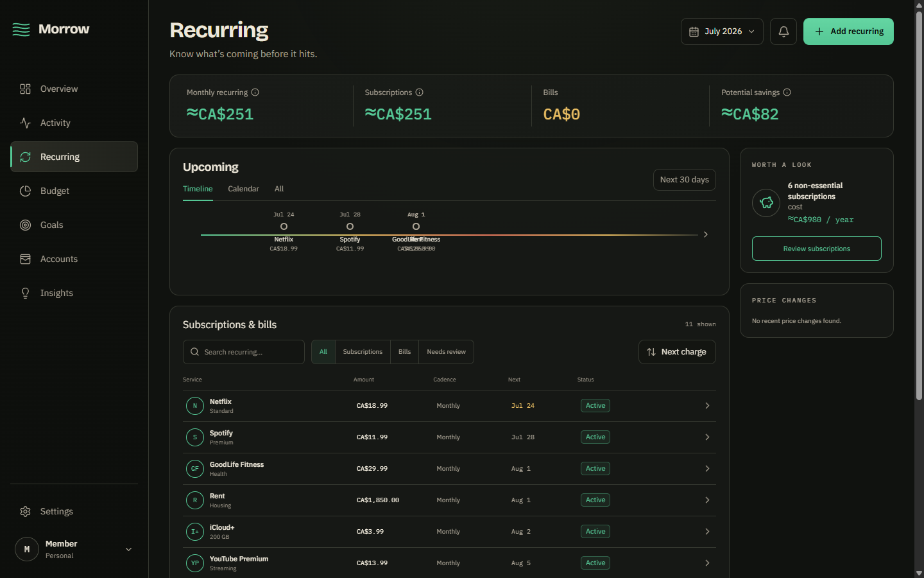Click the Add recurring button

pos(848,31)
